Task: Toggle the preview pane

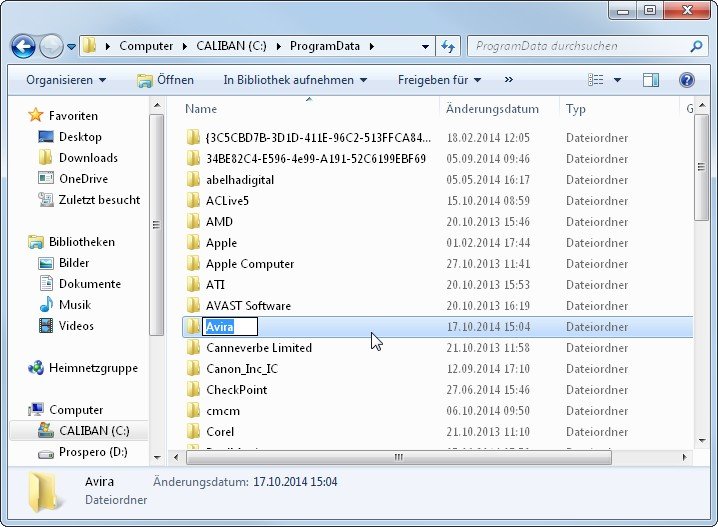Action: click(x=651, y=80)
